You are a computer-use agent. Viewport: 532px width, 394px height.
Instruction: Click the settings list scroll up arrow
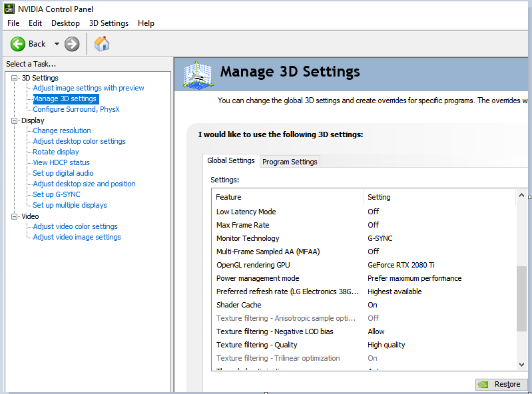click(x=521, y=195)
